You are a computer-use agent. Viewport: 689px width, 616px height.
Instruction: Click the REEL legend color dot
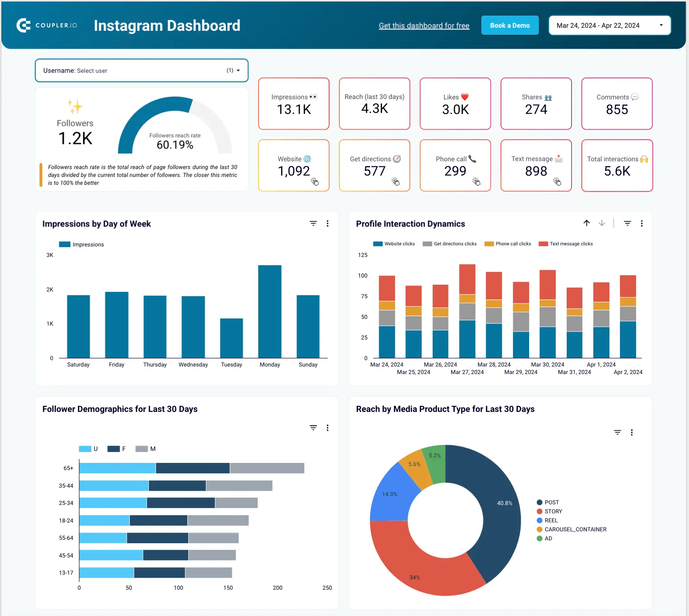(540, 520)
